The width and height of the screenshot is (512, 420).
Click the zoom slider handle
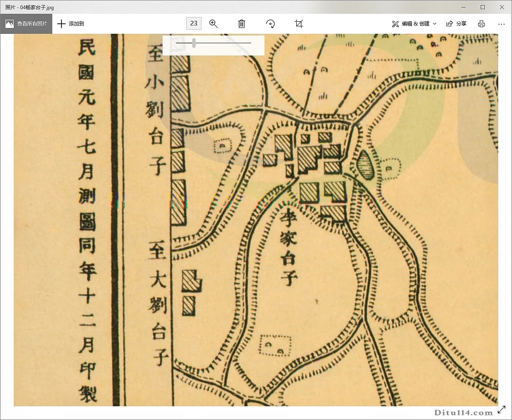point(194,43)
